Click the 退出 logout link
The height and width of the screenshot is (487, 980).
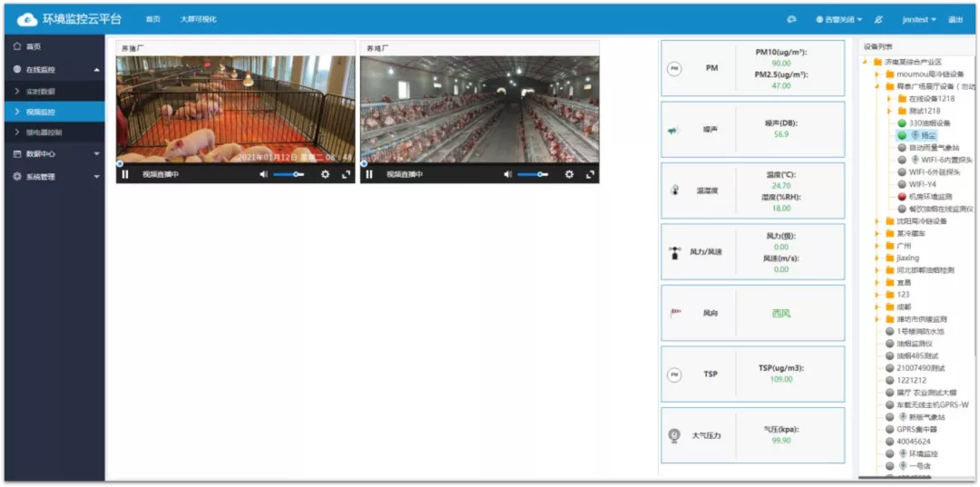pos(955,19)
